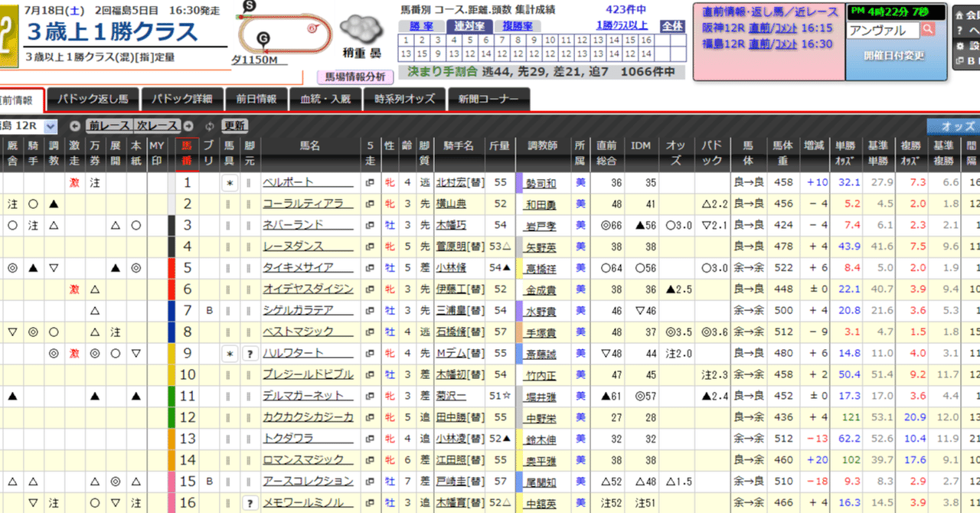Toggle the 複勝率 statistics view
Image resolution: width=980 pixels, height=513 pixels.
click(518, 25)
